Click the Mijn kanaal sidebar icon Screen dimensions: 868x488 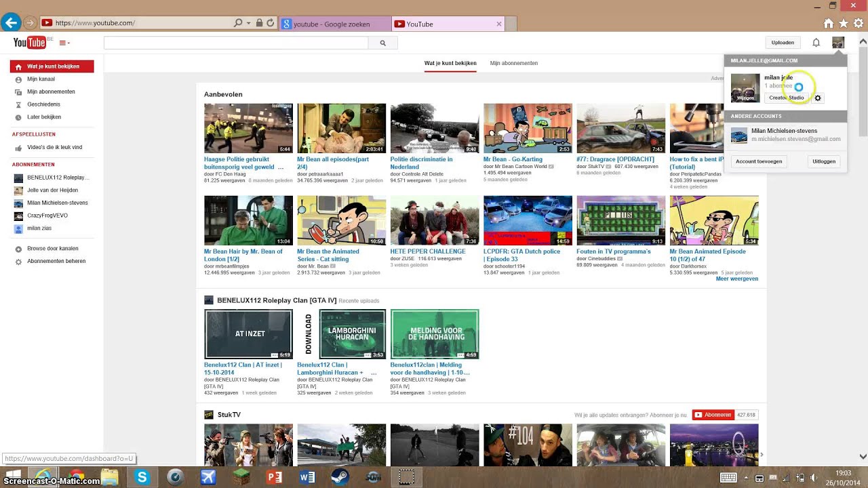(18, 79)
